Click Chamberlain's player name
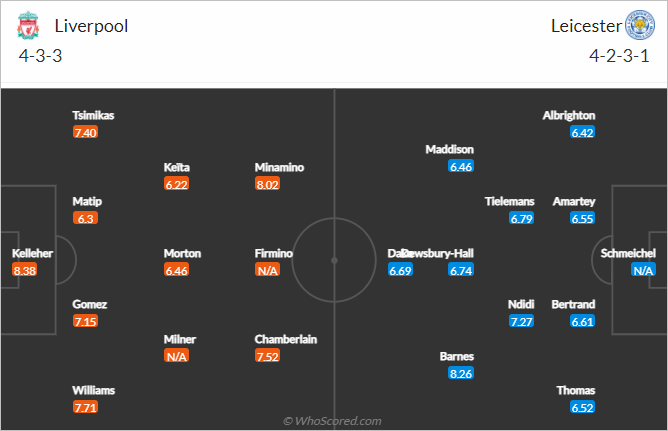This screenshot has height=431, width=668. point(286,339)
